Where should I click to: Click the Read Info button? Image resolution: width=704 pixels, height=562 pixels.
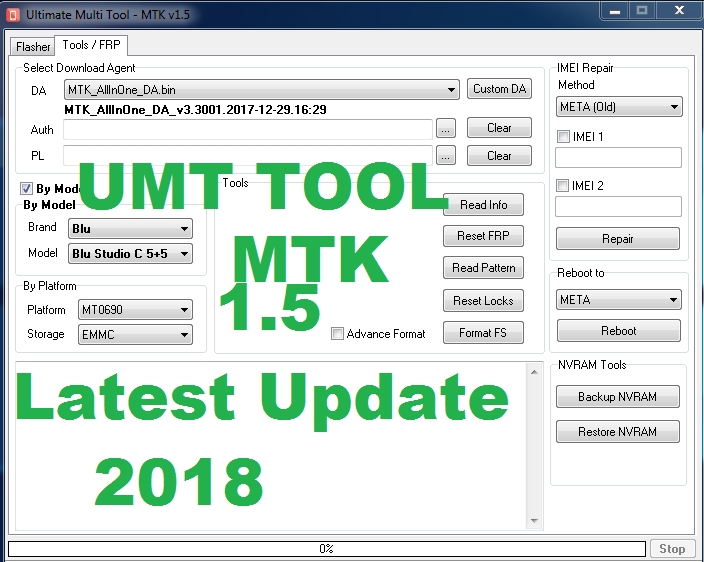(483, 205)
